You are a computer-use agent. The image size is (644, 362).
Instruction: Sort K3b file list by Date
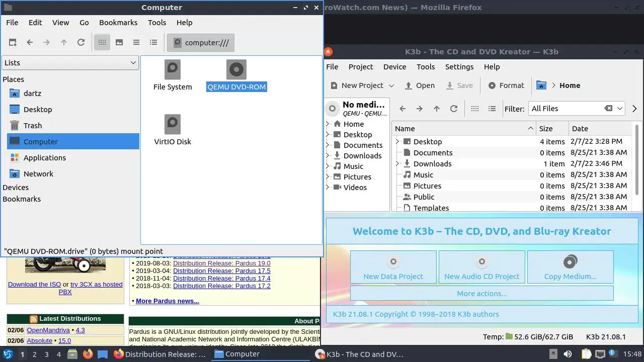[x=601, y=129]
